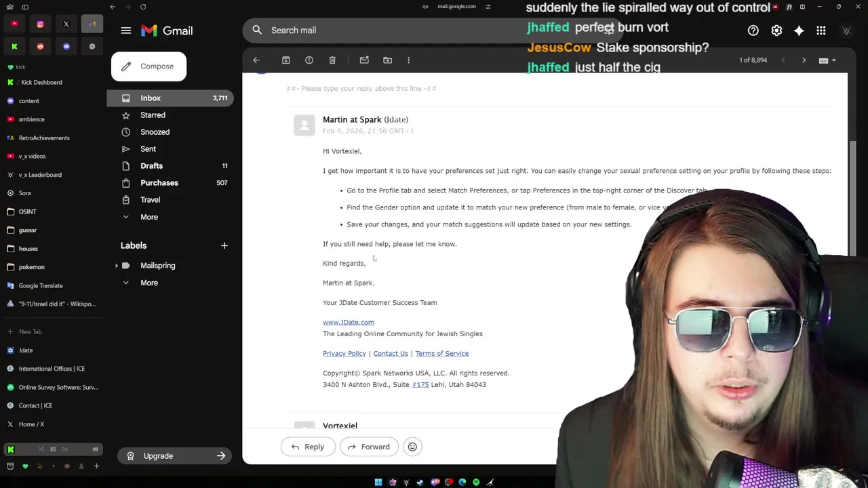Image resolution: width=868 pixels, height=488 pixels.
Task: Open the Purchases category
Action: pos(170,183)
